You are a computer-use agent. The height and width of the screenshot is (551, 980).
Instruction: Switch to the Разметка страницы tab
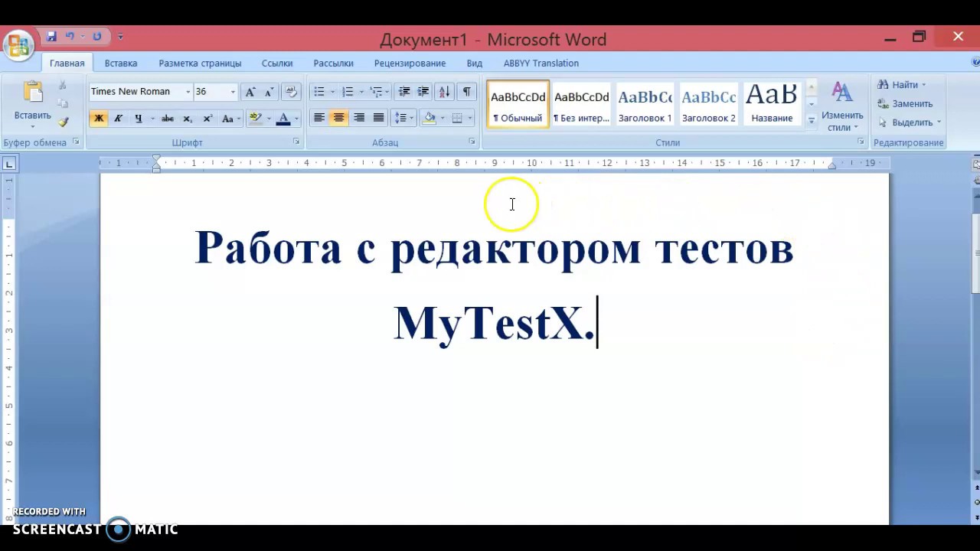tap(200, 64)
